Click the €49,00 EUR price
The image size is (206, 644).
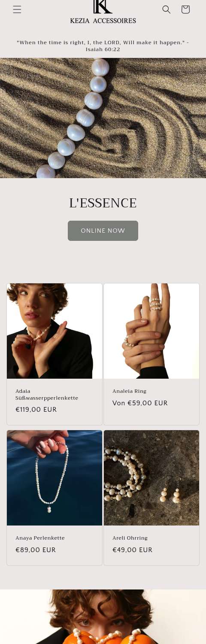pos(133,550)
